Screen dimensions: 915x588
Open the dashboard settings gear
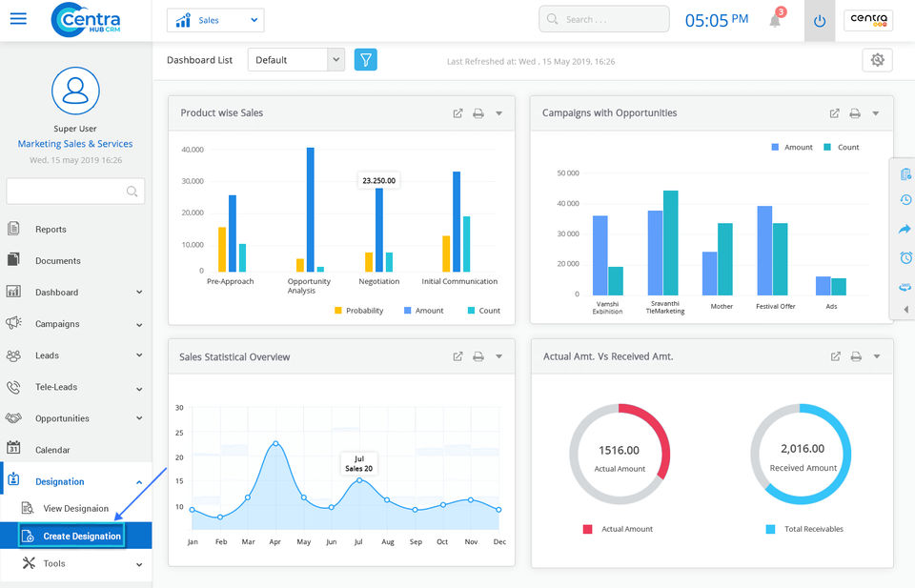877,60
